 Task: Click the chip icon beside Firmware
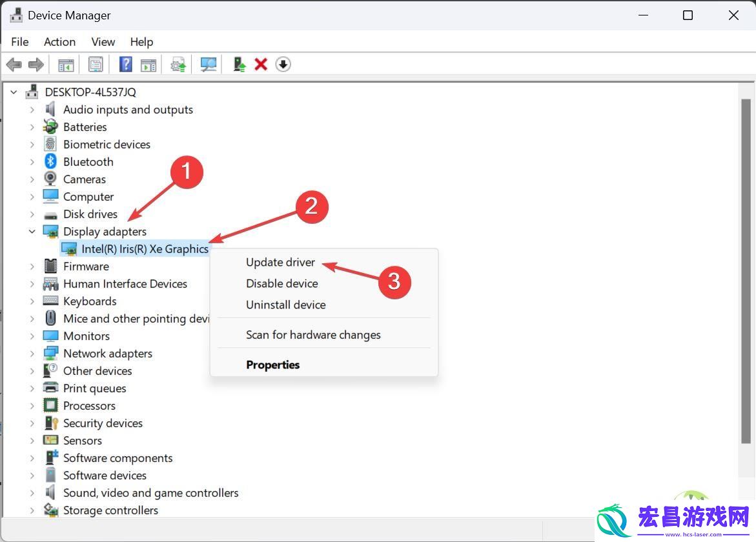(50, 266)
